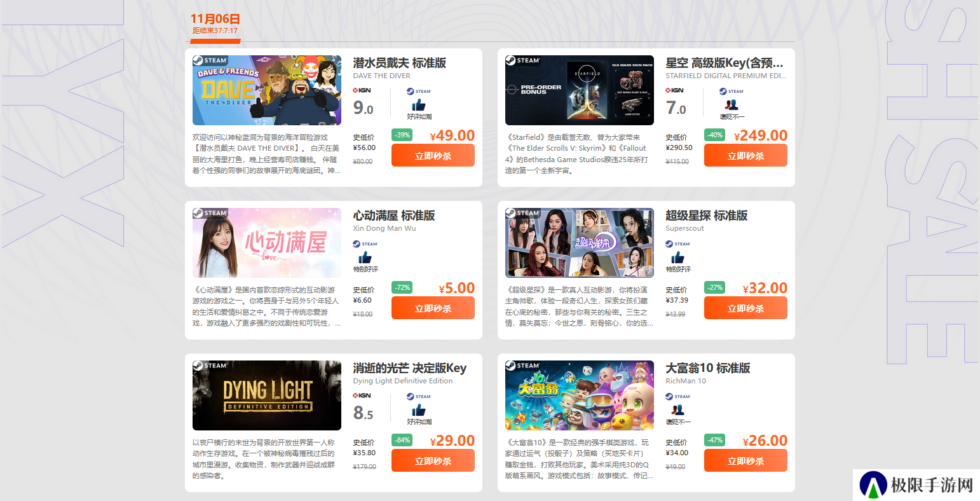The width and height of the screenshot is (980, 501).
Task: Click the IGN logo on 星空 card
Action: pos(675,90)
